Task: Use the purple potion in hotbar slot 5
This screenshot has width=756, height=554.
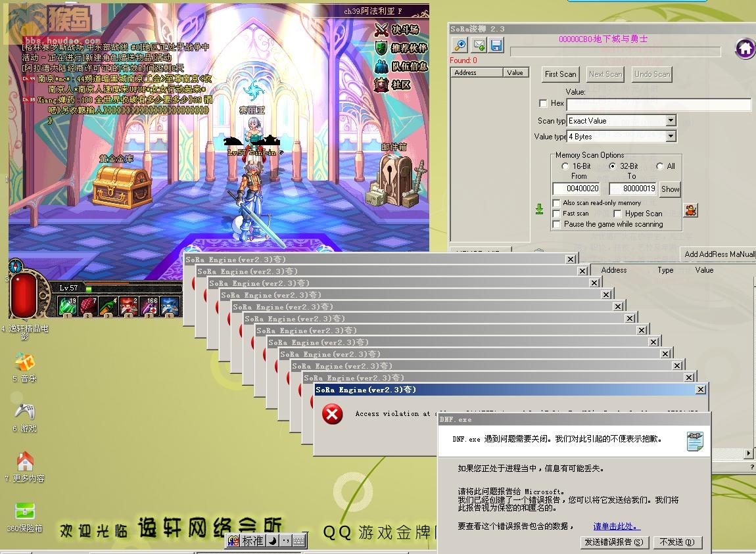Action: click(x=149, y=306)
